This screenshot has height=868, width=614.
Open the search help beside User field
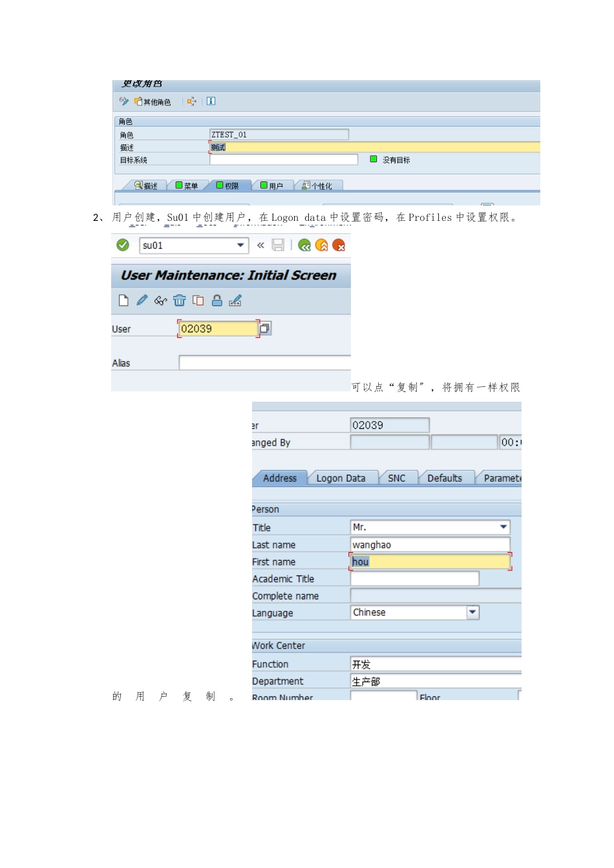pos(265,329)
